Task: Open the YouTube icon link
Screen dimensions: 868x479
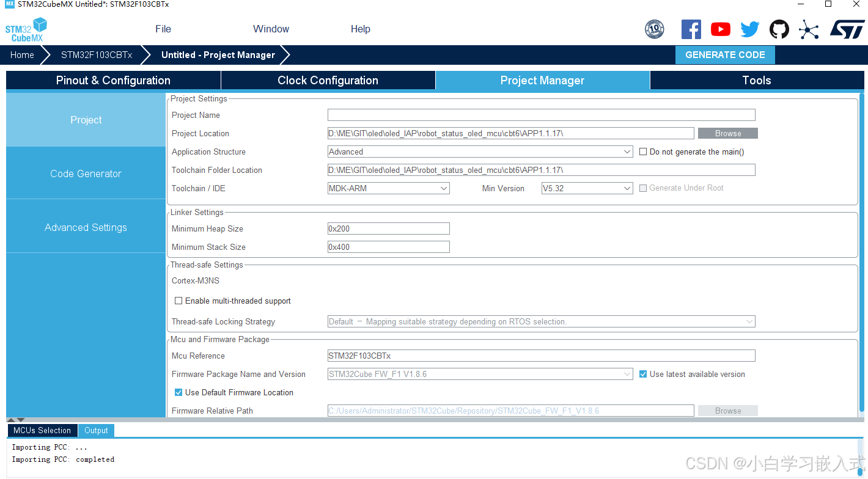Action: click(x=721, y=29)
